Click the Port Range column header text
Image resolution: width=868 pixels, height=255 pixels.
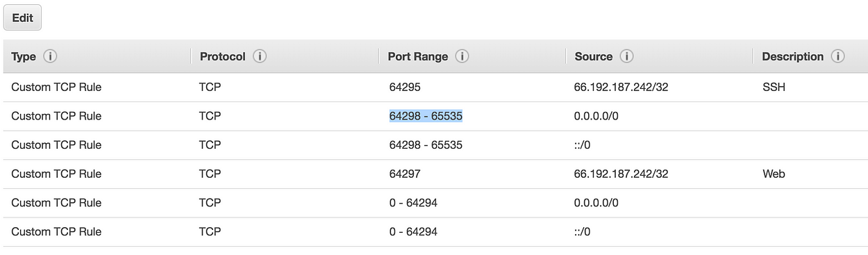coord(418,57)
